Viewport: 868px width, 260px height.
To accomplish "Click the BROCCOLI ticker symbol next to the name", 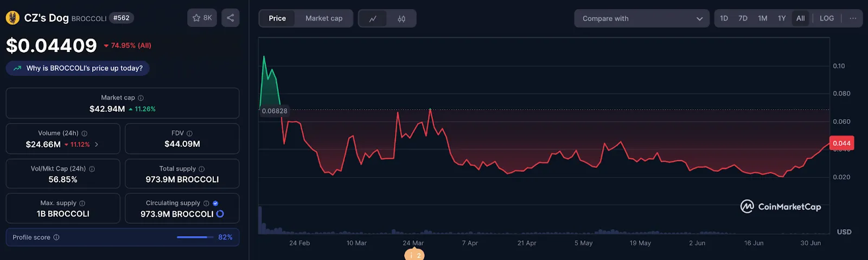I will pos(89,18).
